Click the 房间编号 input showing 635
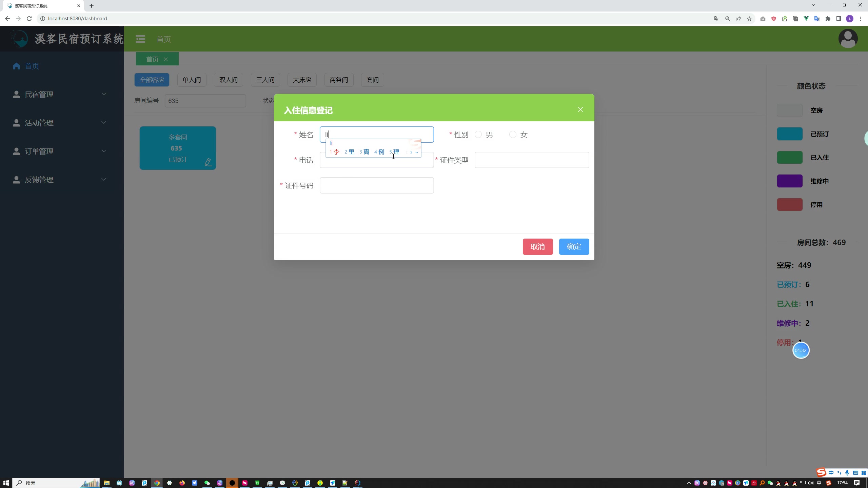The image size is (868, 488). (x=205, y=101)
